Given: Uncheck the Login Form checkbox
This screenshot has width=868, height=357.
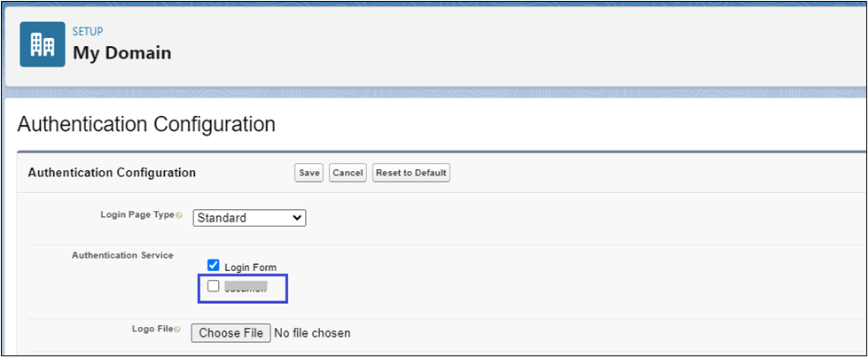Looking at the screenshot, I should (213, 265).
